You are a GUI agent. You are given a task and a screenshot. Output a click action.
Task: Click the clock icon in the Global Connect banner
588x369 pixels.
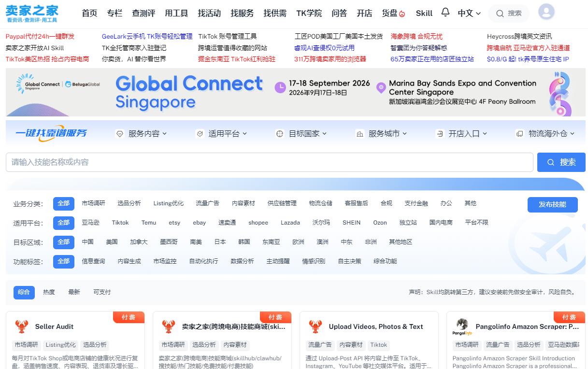[x=280, y=87]
